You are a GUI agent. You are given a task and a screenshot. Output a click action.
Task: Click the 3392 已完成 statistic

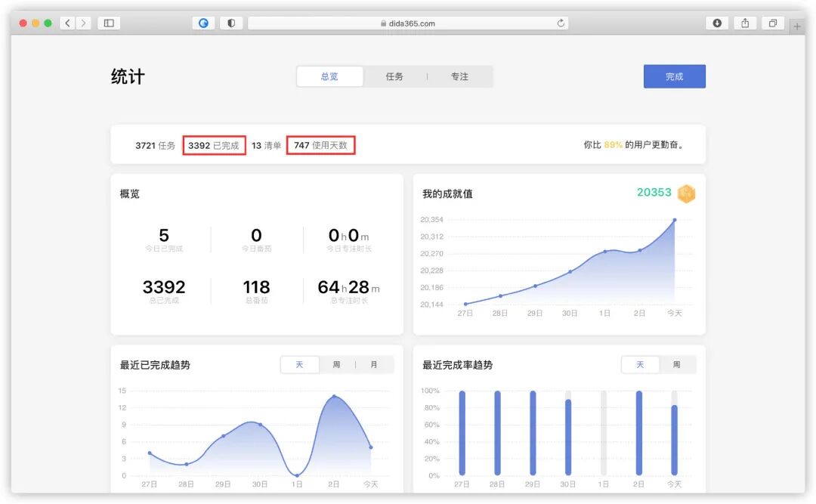[x=213, y=146]
